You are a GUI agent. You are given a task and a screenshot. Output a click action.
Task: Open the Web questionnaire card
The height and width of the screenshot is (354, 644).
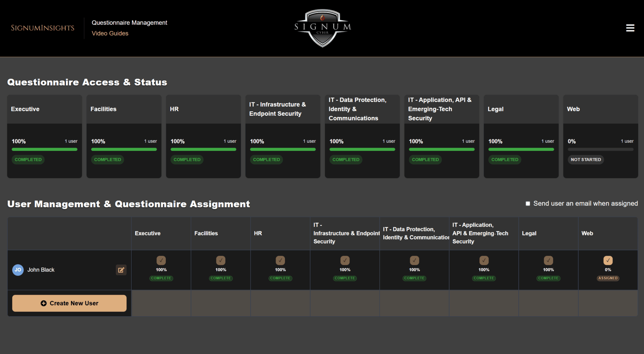tap(601, 137)
